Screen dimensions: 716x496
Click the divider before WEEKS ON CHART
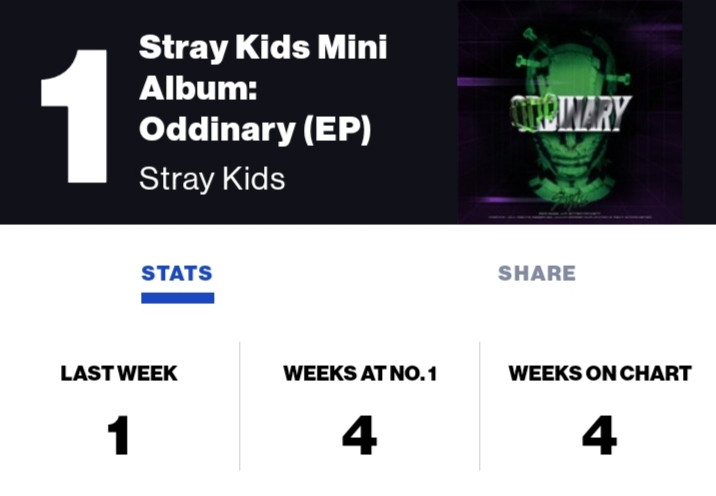(480, 406)
